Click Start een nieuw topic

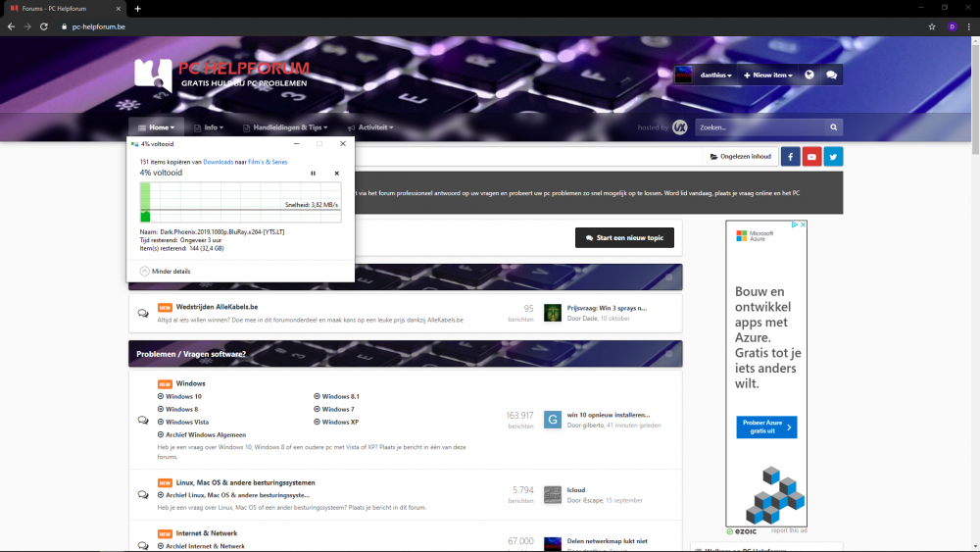(624, 237)
